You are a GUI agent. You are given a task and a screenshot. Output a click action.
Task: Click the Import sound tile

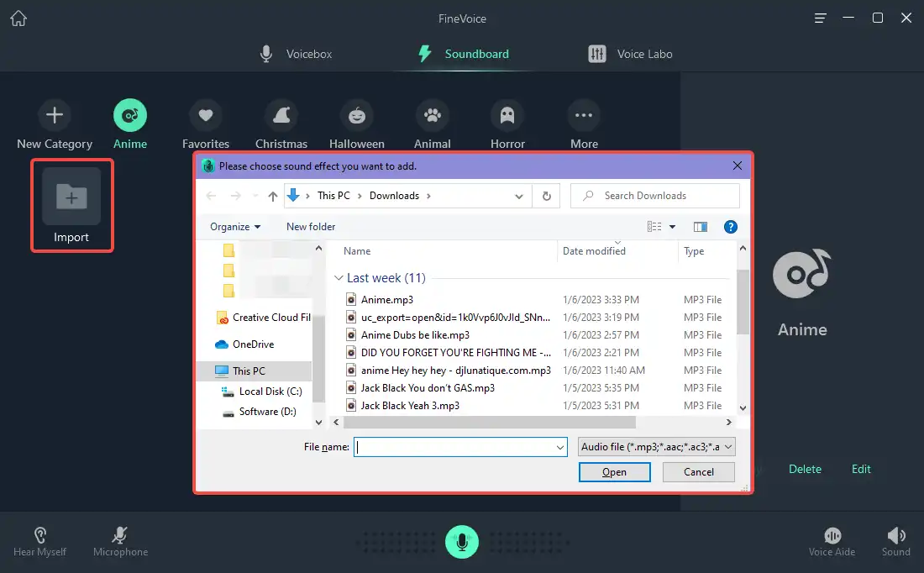(71, 205)
